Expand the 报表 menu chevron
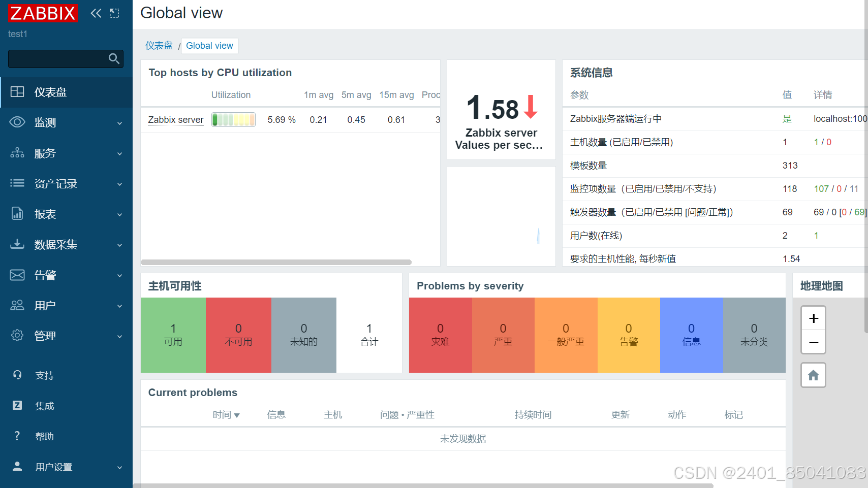Image resolution: width=868 pixels, height=488 pixels. pyautogui.click(x=120, y=214)
